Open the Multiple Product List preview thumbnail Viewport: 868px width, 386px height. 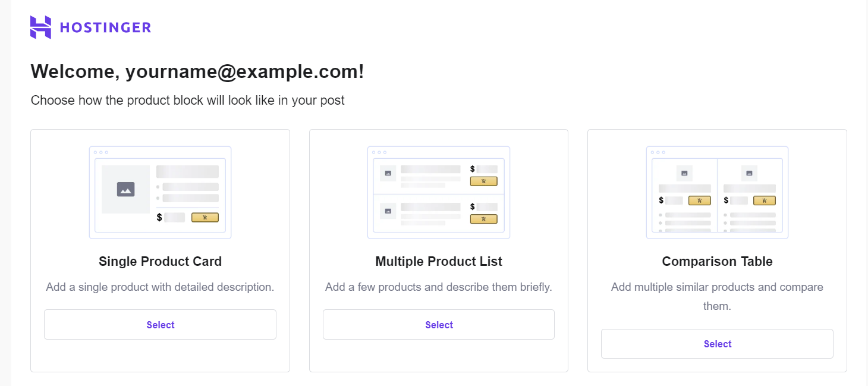pos(438,192)
